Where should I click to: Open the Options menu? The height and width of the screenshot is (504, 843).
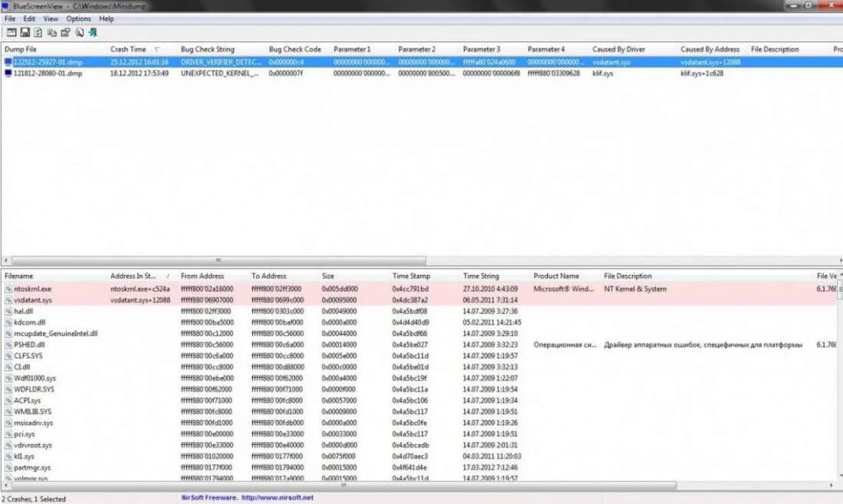[78, 19]
